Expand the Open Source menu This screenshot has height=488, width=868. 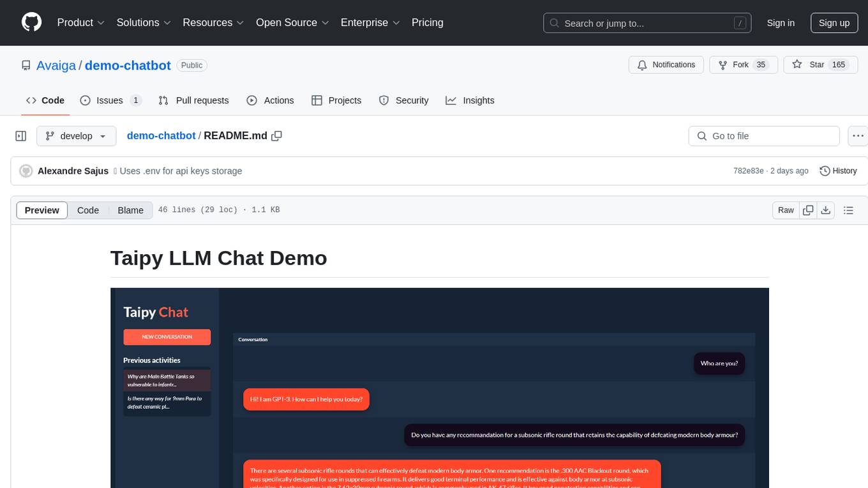coord(292,22)
